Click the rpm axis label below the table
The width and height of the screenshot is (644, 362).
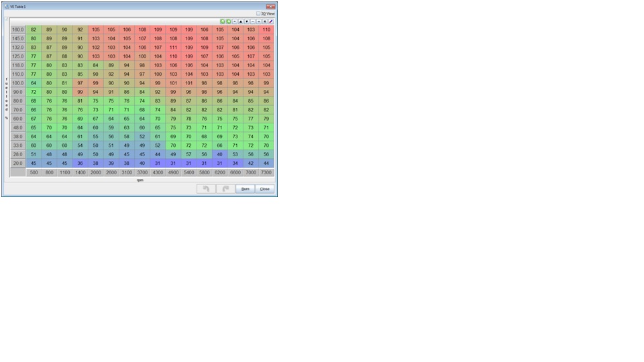point(140,180)
